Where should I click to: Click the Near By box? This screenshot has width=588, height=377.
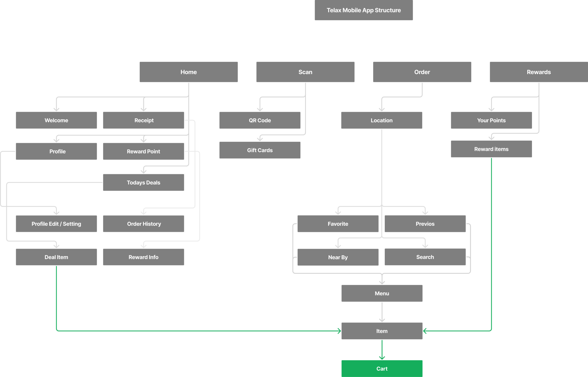(x=338, y=257)
